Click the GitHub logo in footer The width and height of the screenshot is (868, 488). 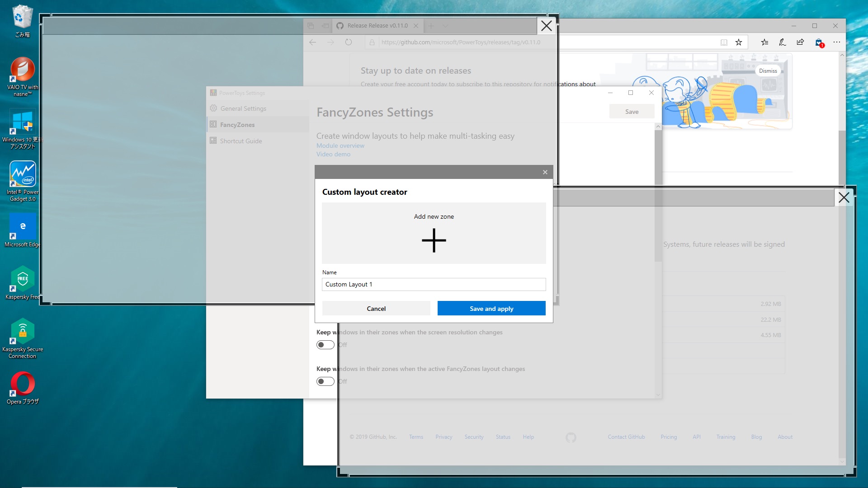point(571,437)
